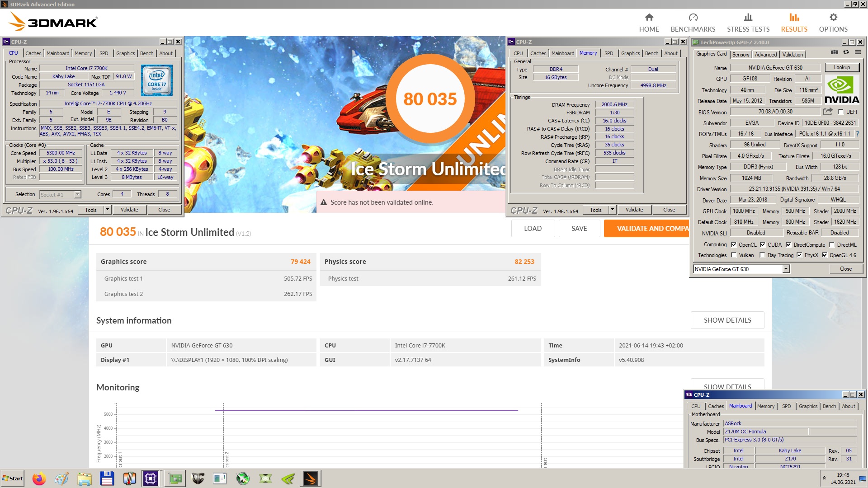Open the GPU selector dropdown in GPU-Z

click(786, 269)
